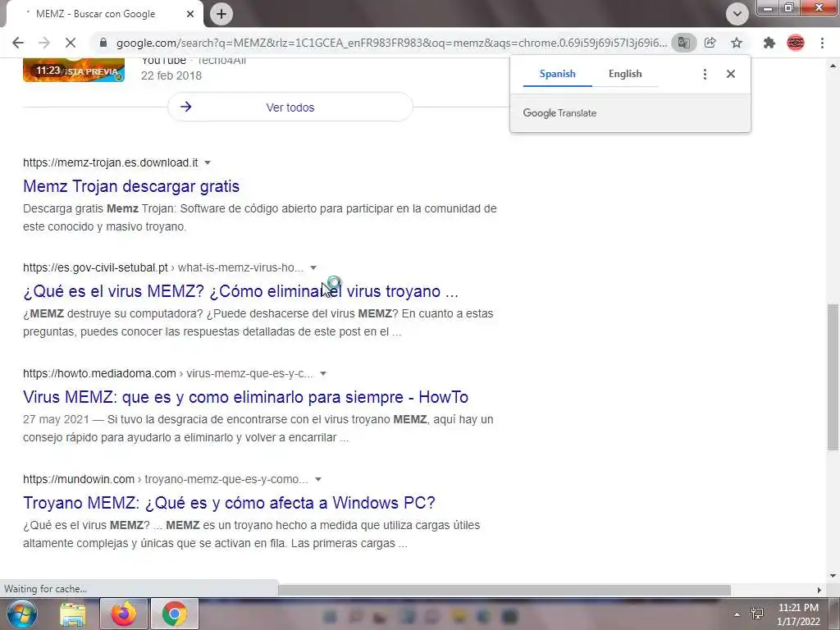View site info via lock icon
840x630 pixels.
103,43
